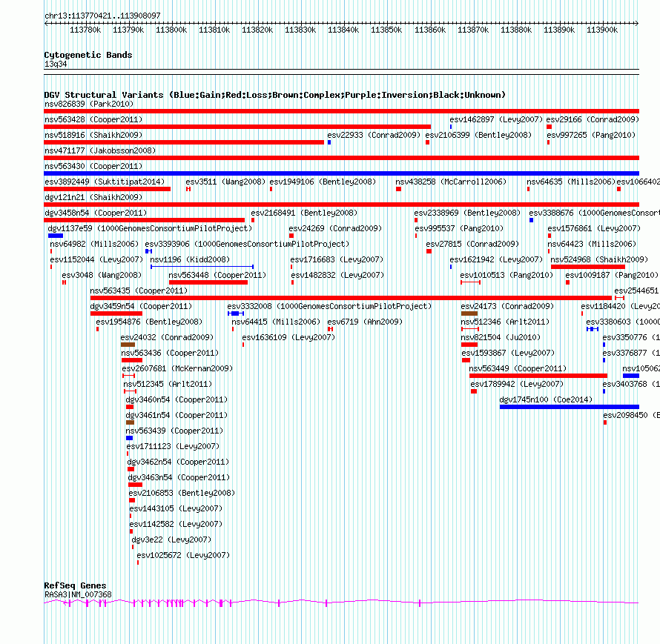Screen dimensions: 660x644
Task: Select dgv3460n54 (Cooper2011) label
Action: (176, 399)
